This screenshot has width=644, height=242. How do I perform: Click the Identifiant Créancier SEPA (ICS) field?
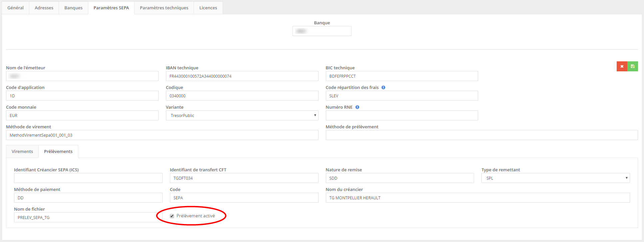click(x=88, y=178)
